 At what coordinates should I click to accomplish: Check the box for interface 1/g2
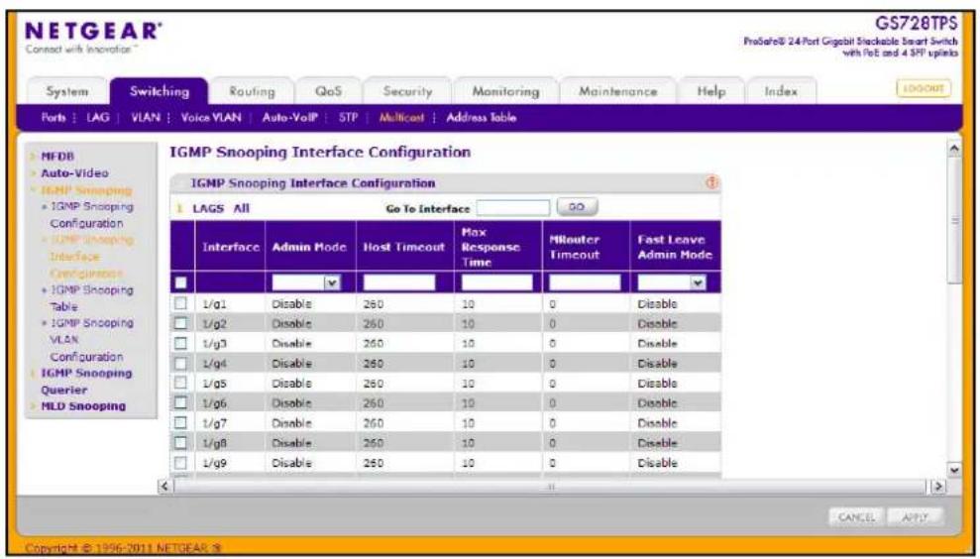[180, 323]
